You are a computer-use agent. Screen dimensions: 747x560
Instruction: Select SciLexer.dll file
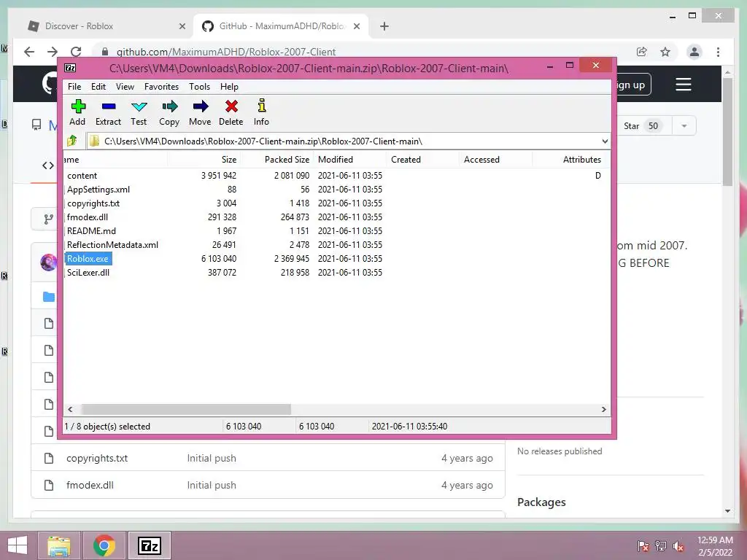(x=88, y=273)
